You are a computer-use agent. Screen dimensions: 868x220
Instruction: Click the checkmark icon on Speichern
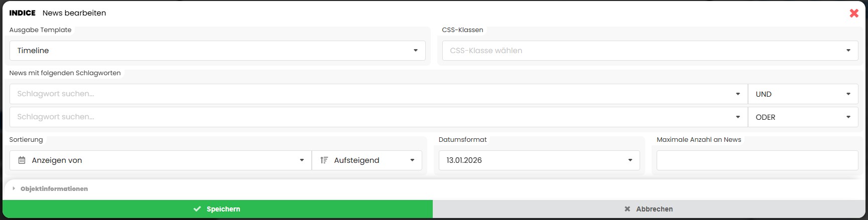tap(197, 209)
